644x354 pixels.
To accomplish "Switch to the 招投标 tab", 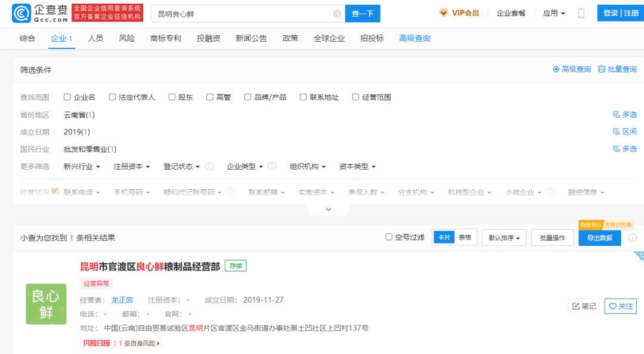I will [371, 39].
